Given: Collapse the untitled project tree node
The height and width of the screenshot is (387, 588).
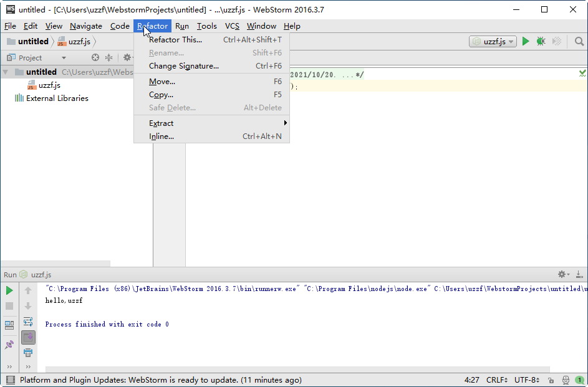Looking at the screenshot, I should coord(6,72).
